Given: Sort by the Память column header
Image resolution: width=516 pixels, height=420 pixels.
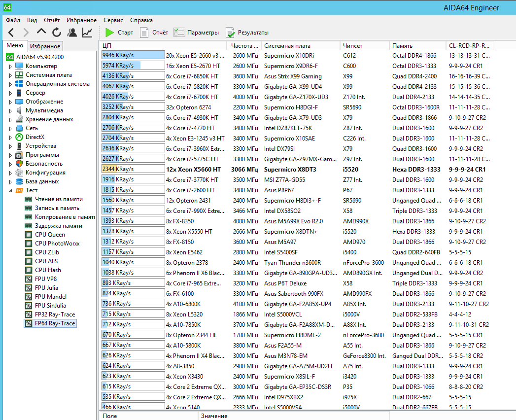Looking at the screenshot, I should pos(417,46).
